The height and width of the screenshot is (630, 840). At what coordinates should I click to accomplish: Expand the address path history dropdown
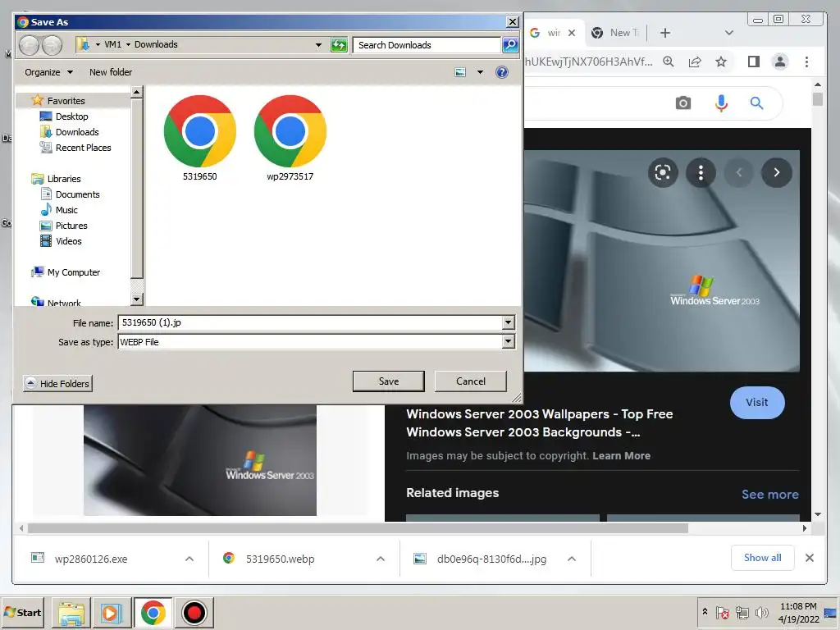[319, 45]
